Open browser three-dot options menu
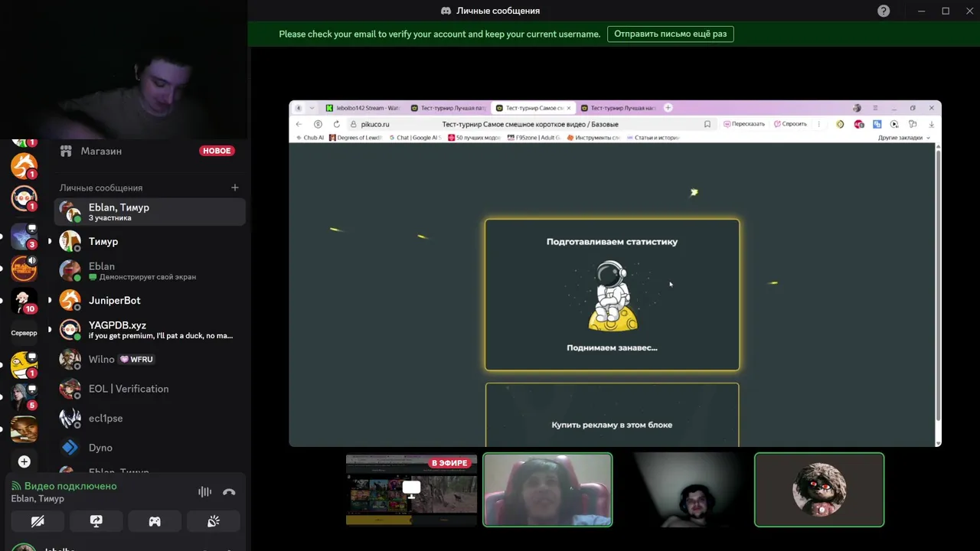This screenshot has height=551, width=980. coord(819,124)
